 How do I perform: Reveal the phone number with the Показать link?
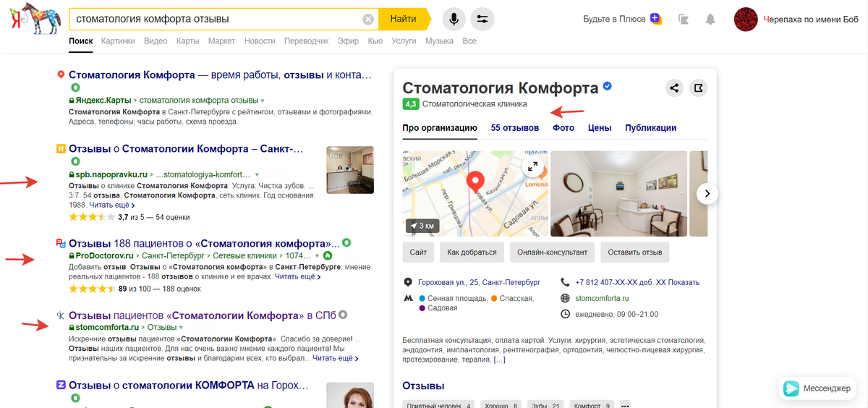pos(683,282)
